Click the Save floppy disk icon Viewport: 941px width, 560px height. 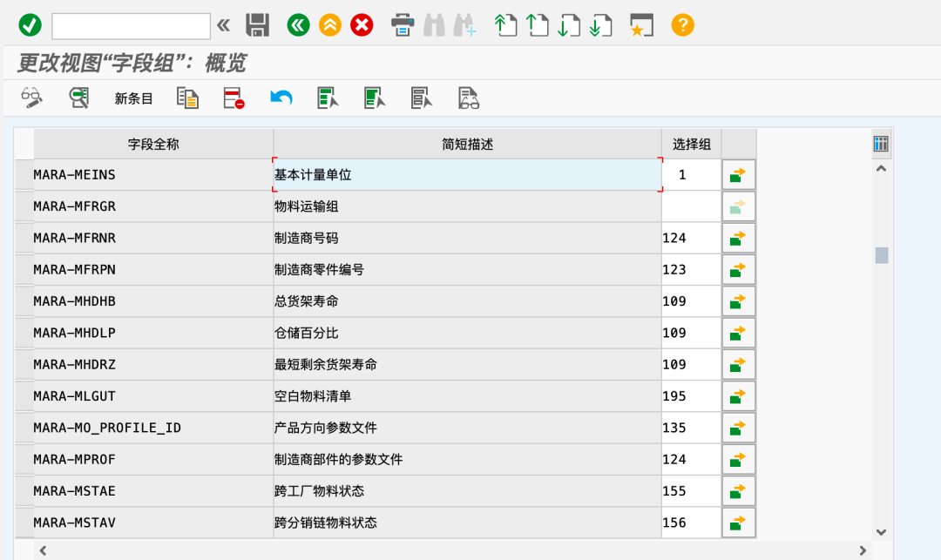[257, 25]
